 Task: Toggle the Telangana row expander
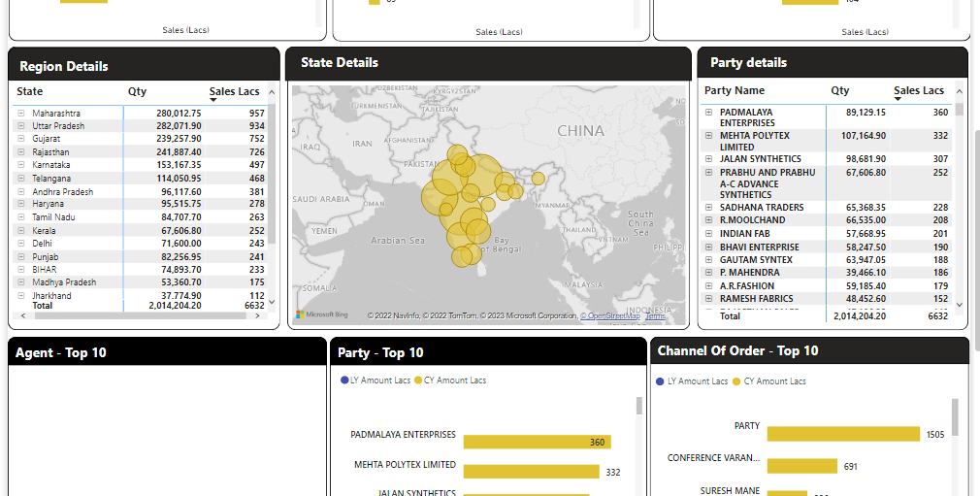[21, 179]
